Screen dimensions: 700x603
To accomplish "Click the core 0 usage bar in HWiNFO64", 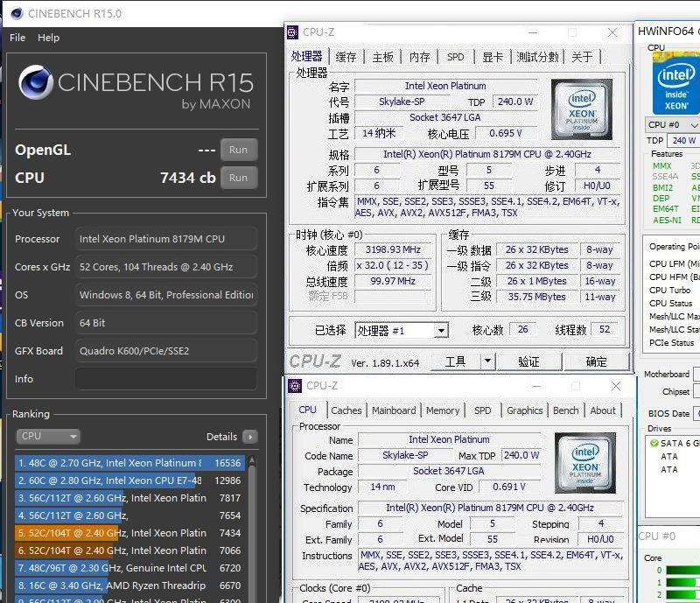I will pos(682,571).
